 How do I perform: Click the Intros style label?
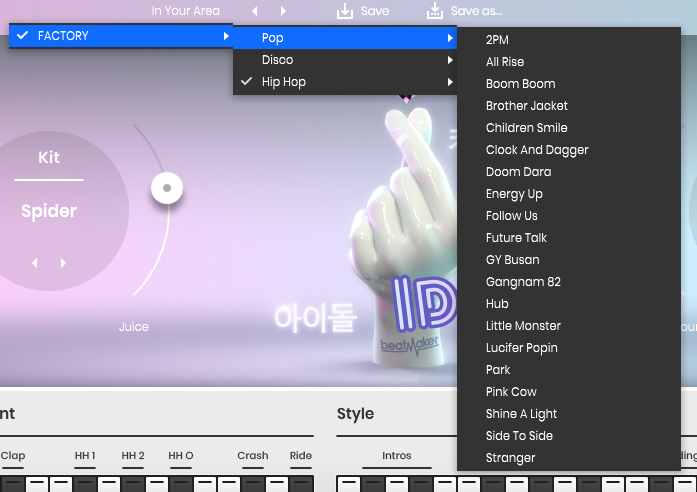397,456
